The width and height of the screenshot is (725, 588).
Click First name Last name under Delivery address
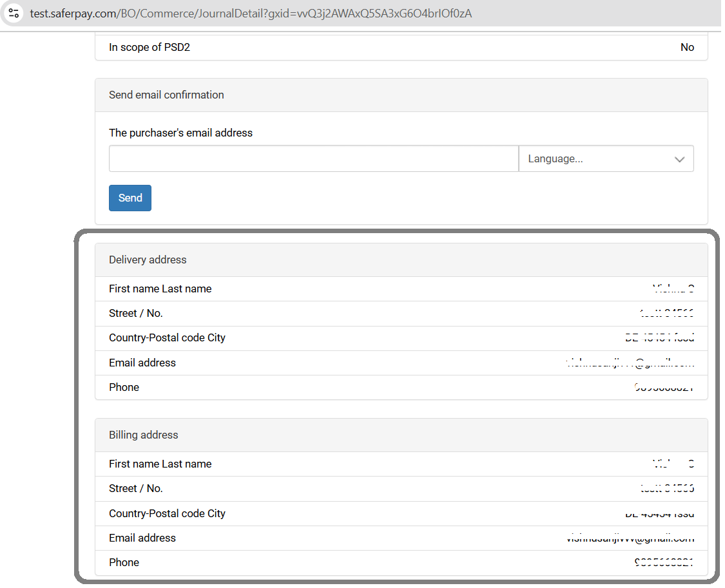160,289
